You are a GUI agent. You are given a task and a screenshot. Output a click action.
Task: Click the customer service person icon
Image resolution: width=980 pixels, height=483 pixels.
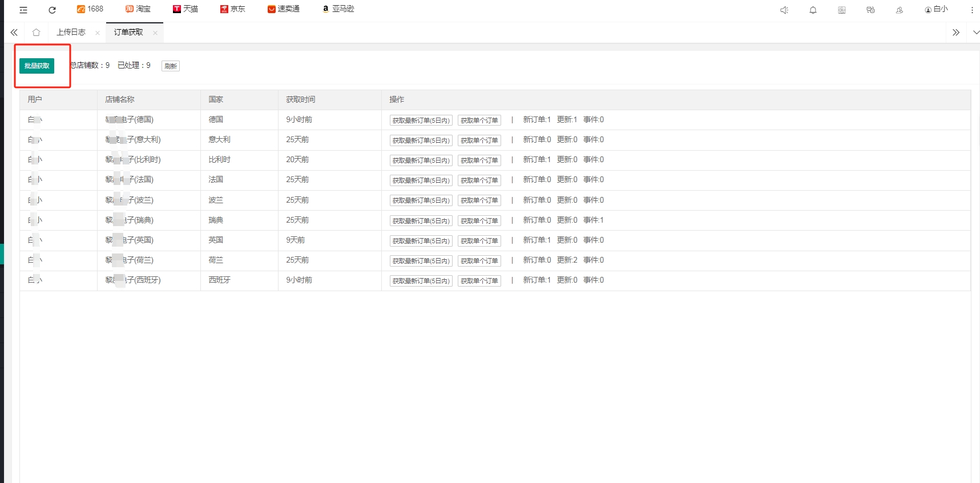[x=900, y=10]
